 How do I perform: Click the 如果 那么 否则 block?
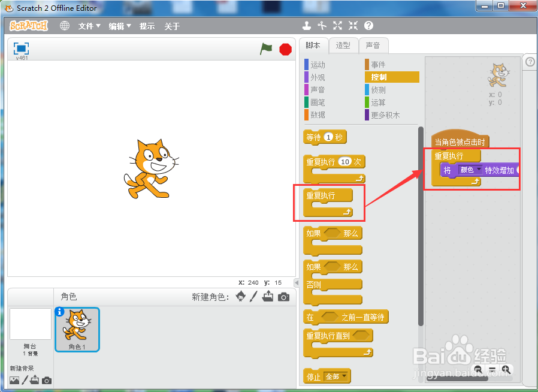pyautogui.click(x=333, y=282)
